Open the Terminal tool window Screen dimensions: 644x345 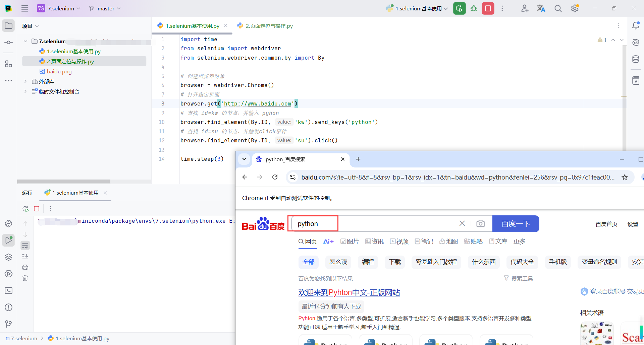8,290
